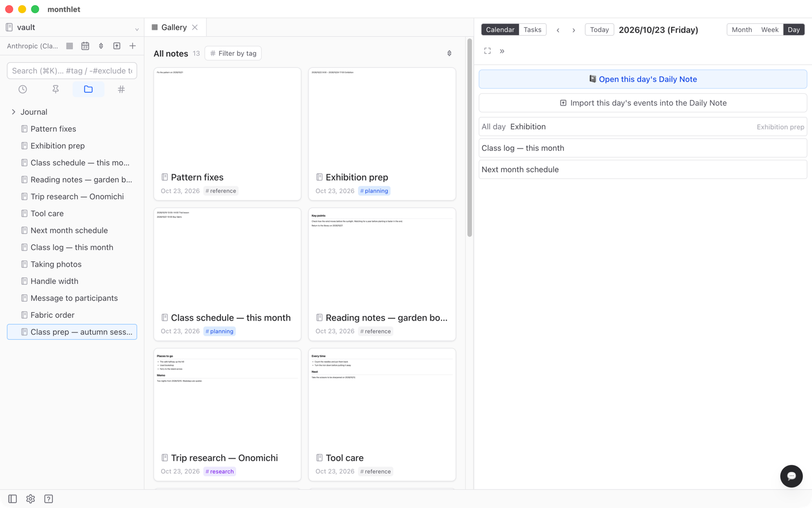Select the Day calendar view
This screenshot has width=812, height=508.
(x=794, y=29)
